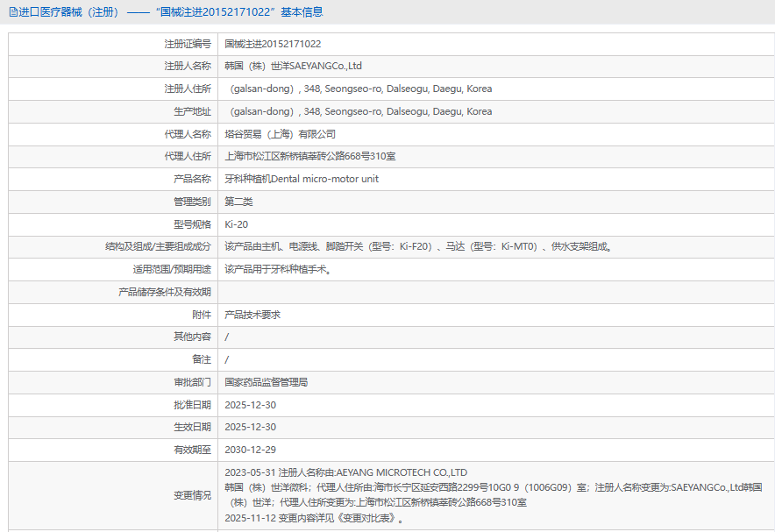The width and height of the screenshot is (775, 532).
Task: Click the 生产地址 address value
Action: pyautogui.click(x=359, y=111)
